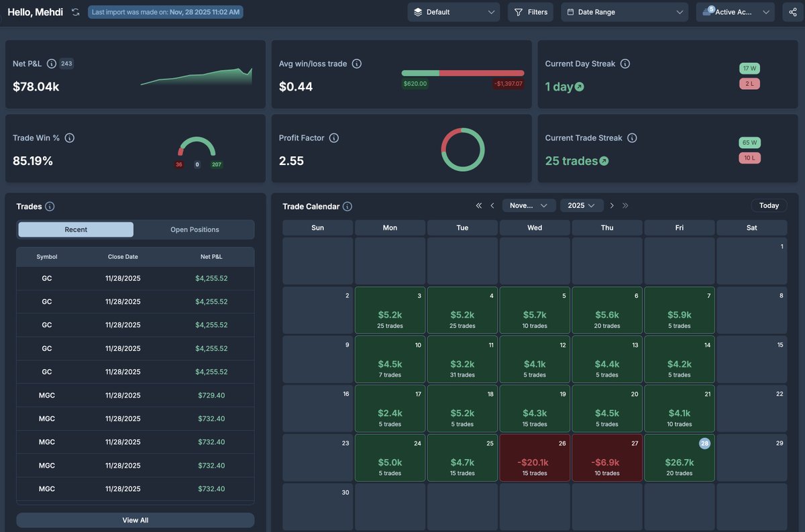805x532 pixels.
Task: Select the November 28 calendar cell
Action: [679, 458]
